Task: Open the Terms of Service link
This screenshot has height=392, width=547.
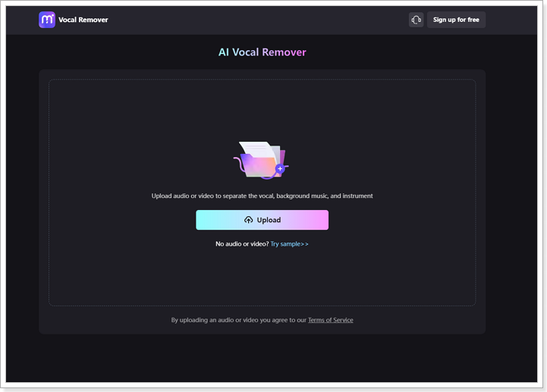Action: point(330,320)
